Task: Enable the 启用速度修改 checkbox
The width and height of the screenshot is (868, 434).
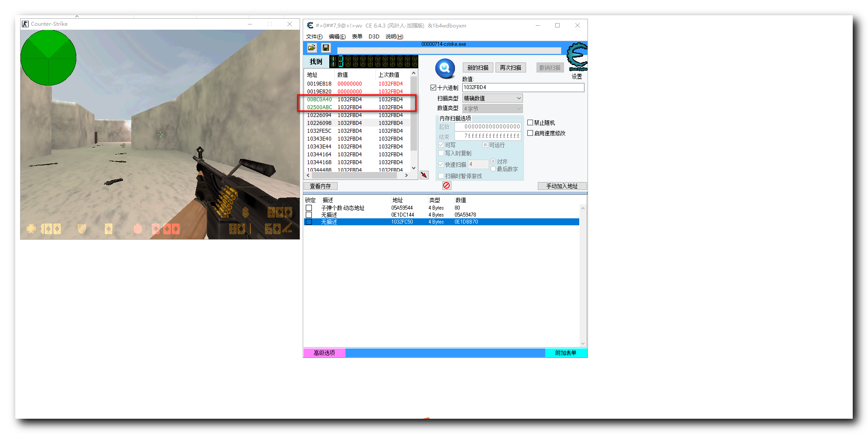Action: tap(530, 133)
